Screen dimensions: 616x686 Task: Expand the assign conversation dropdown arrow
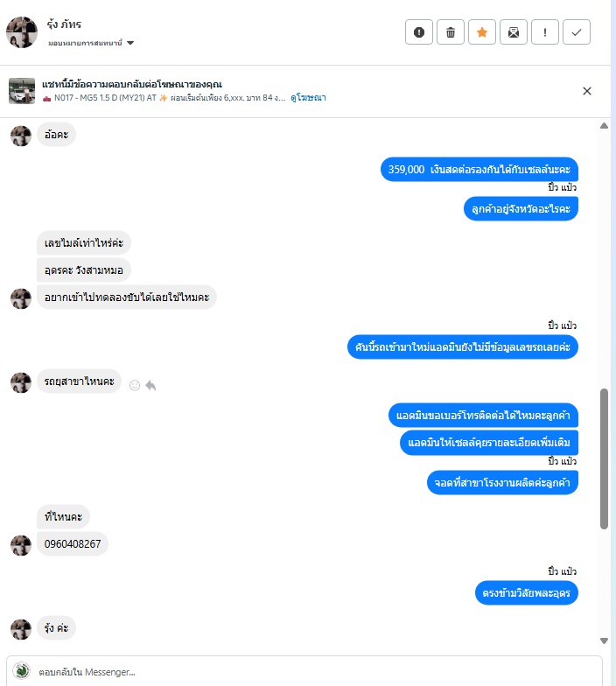129,43
